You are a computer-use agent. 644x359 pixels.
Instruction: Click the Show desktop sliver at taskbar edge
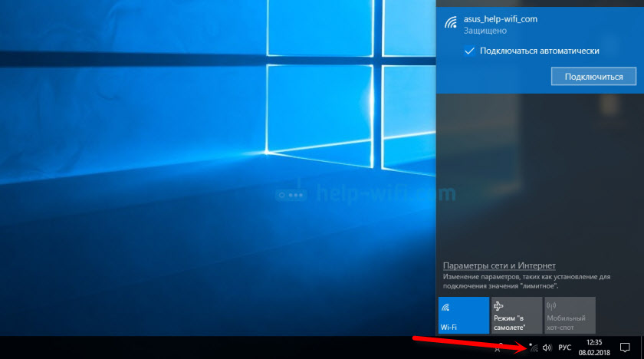[x=642, y=347]
